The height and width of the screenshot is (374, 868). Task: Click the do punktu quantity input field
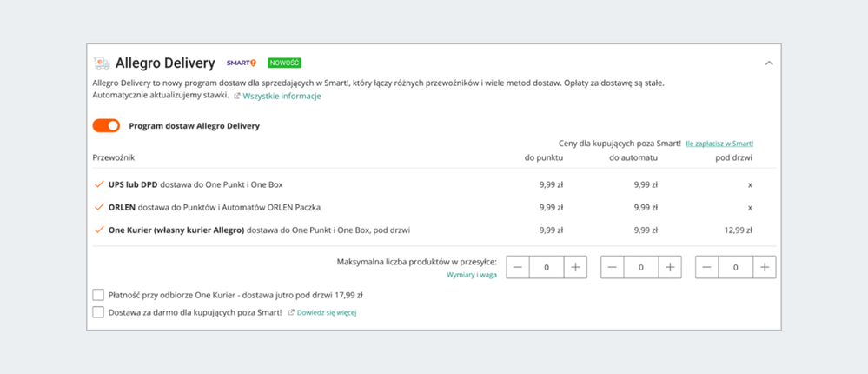click(x=547, y=267)
